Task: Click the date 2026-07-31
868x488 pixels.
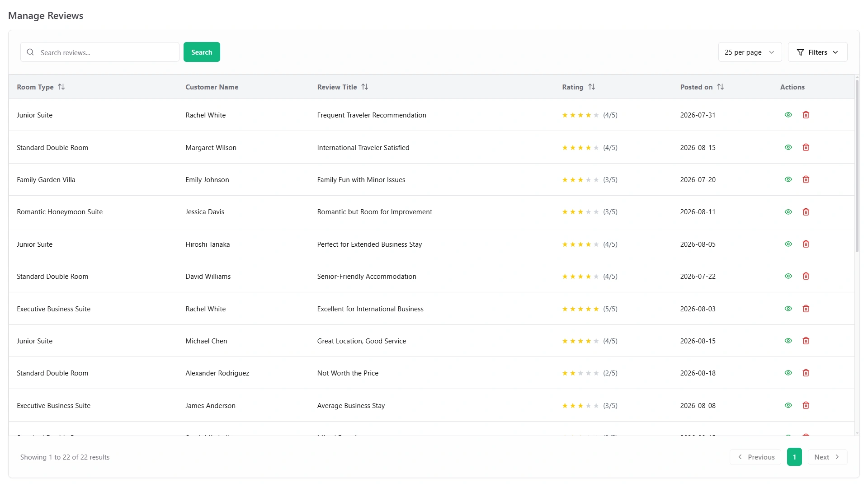Action: [x=698, y=115]
